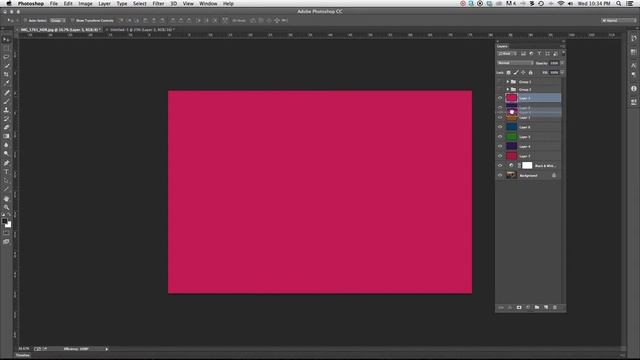This screenshot has height=360, width=640.
Task: Open the workspace switcher dropdown
Action: 618,20
